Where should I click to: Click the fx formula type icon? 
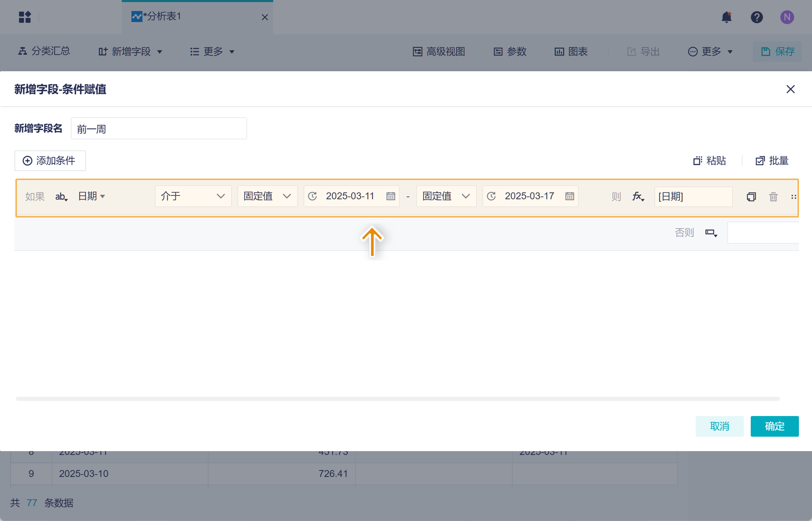[638, 196]
